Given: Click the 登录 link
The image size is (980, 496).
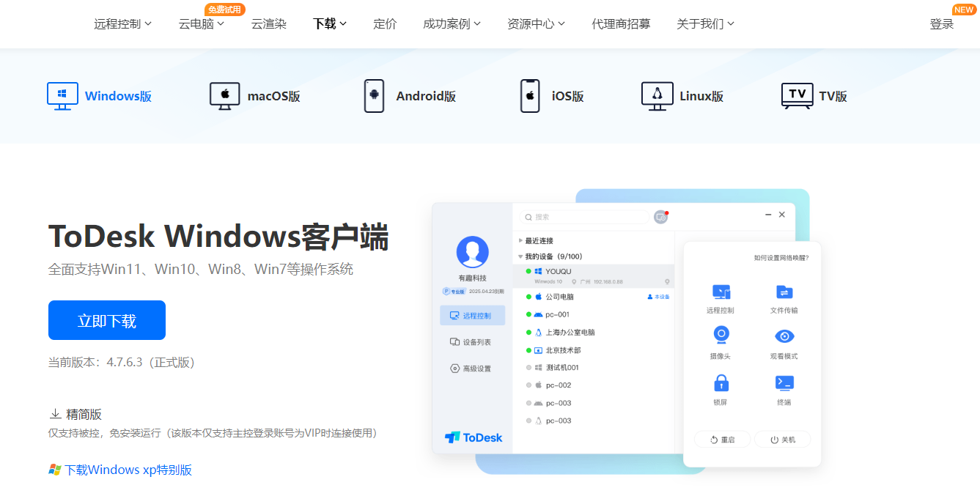Looking at the screenshot, I should pos(942,23).
